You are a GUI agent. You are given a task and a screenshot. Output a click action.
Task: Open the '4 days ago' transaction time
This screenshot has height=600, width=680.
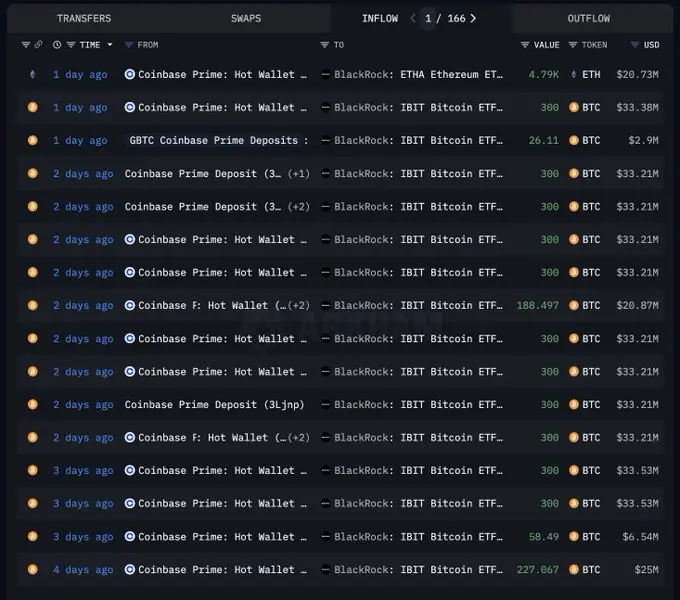coord(83,570)
